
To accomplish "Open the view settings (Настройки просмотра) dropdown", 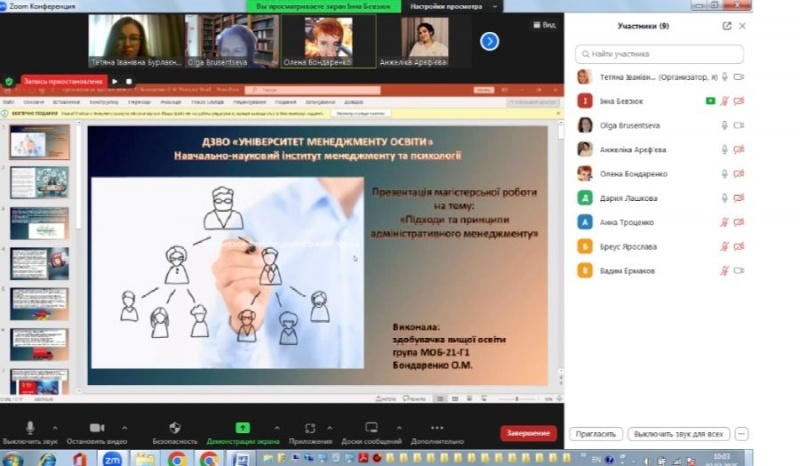I will [x=454, y=7].
